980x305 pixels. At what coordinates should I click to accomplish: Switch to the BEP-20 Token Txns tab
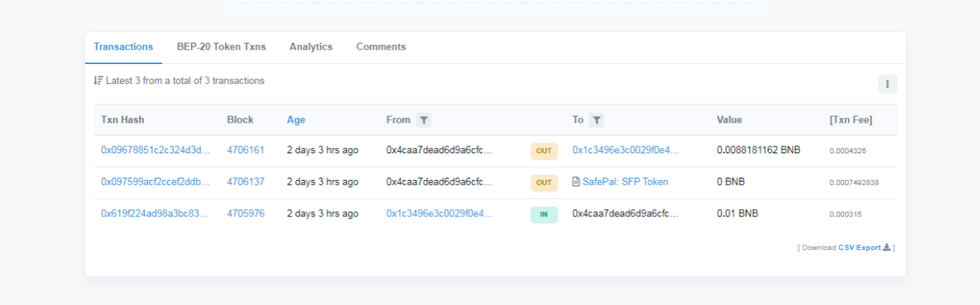(221, 47)
